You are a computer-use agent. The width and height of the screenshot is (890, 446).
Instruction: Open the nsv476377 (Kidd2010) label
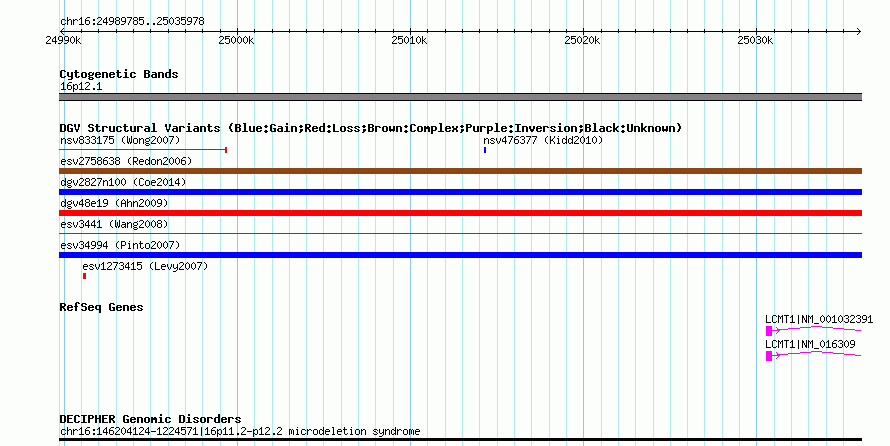pyautogui.click(x=543, y=140)
